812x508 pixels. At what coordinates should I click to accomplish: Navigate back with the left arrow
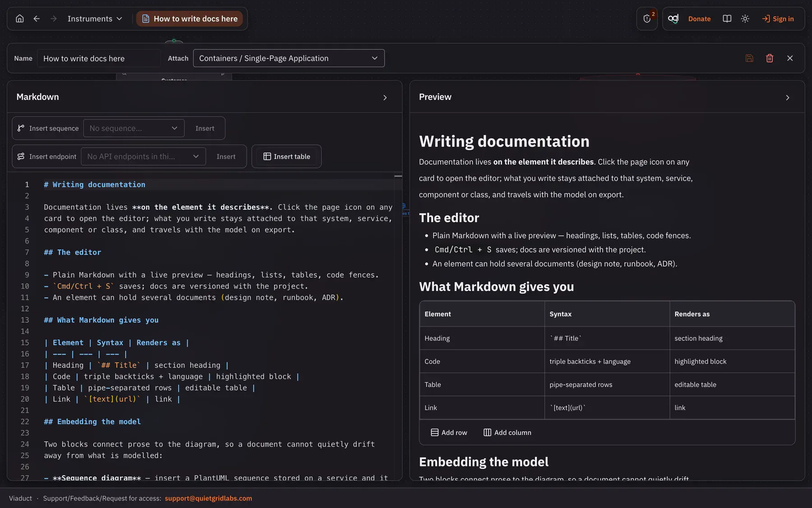click(37, 19)
